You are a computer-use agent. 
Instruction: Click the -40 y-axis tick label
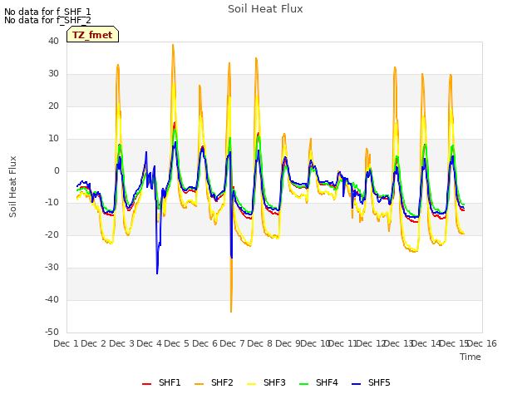click(x=52, y=299)
